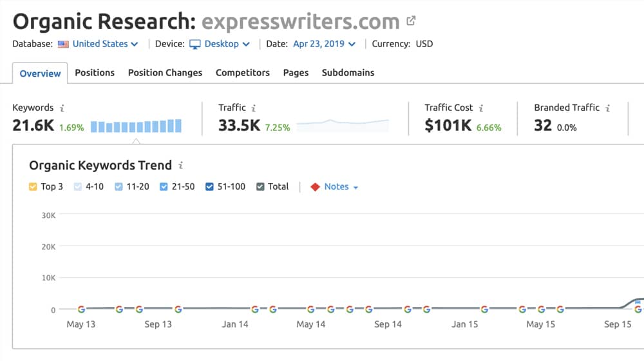Image resolution: width=644 pixels, height=361 pixels.
Task: Toggle the Total checkbox
Action: point(260,187)
